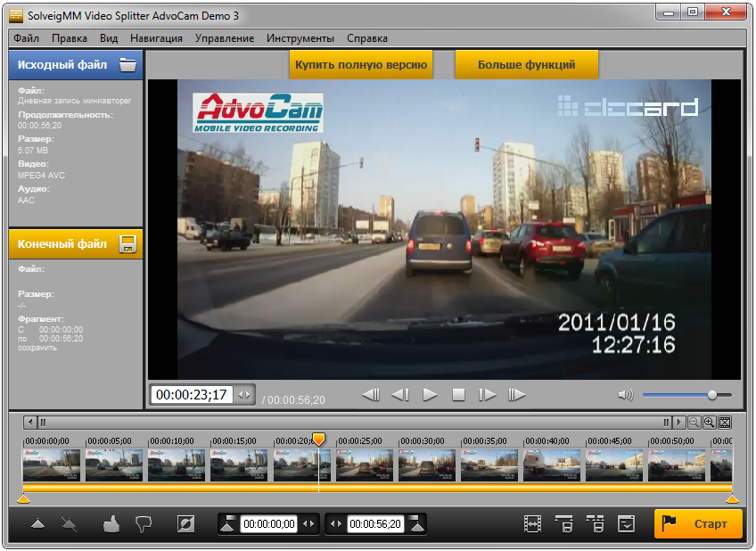Set the end marker position icon
The height and width of the screenshot is (551, 756).
pyautogui.click(x=416, y=524)
